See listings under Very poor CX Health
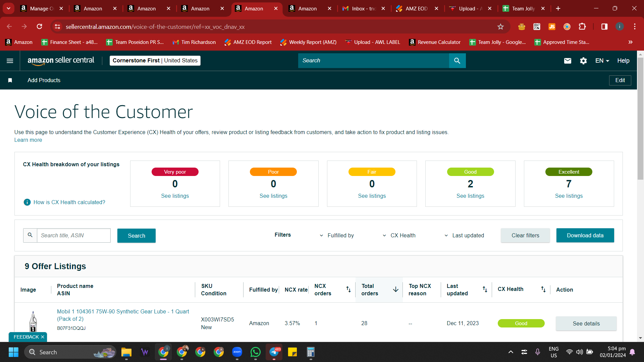The image size is (644, 362). pyautogui.click(x=175, y=196)
